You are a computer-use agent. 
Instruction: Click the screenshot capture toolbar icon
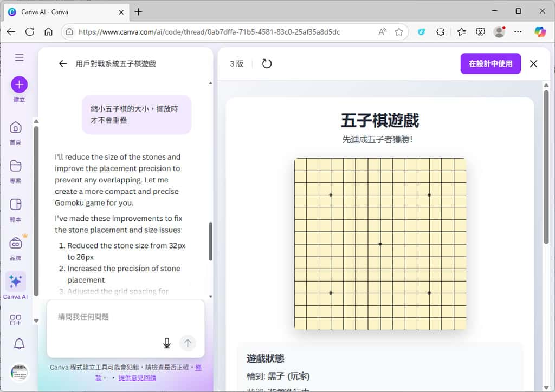pyautogui.click(x=480, y=32)
